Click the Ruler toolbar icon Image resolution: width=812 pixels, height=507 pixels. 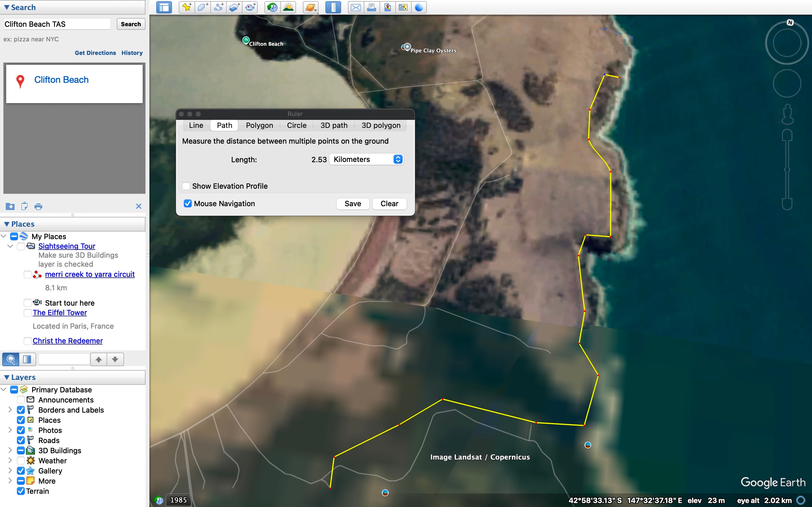click(333, 7)
